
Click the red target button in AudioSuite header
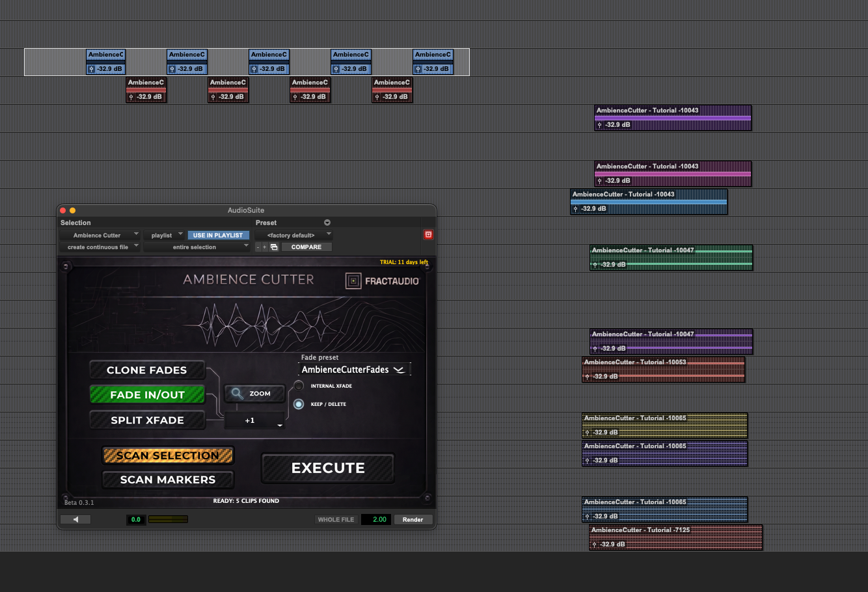pyautogui.click(x=428, y=235)
